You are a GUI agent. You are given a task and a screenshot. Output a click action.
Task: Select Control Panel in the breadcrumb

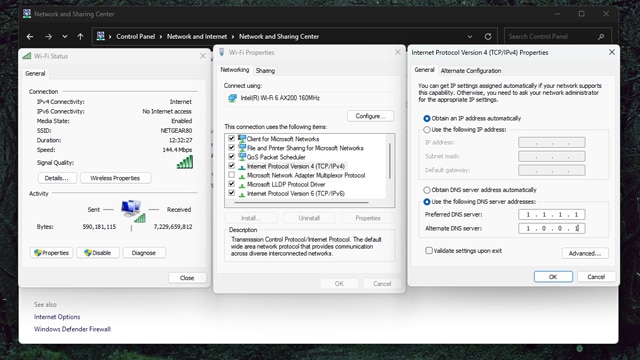tap(136, 37)
